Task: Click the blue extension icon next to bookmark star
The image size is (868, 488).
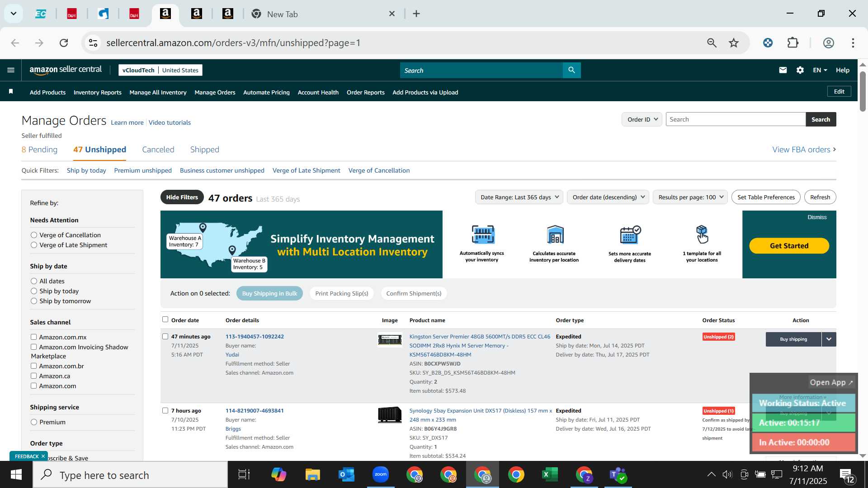Action: 768,43
